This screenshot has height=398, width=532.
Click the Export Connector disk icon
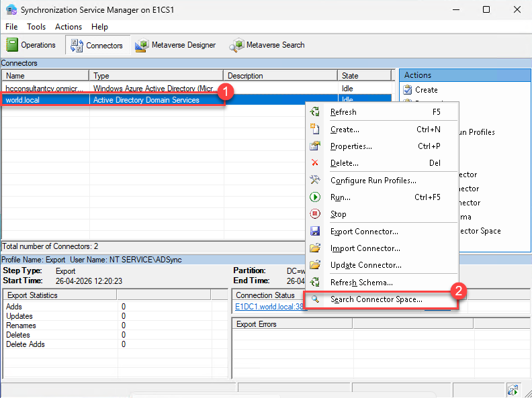[315, 232]
